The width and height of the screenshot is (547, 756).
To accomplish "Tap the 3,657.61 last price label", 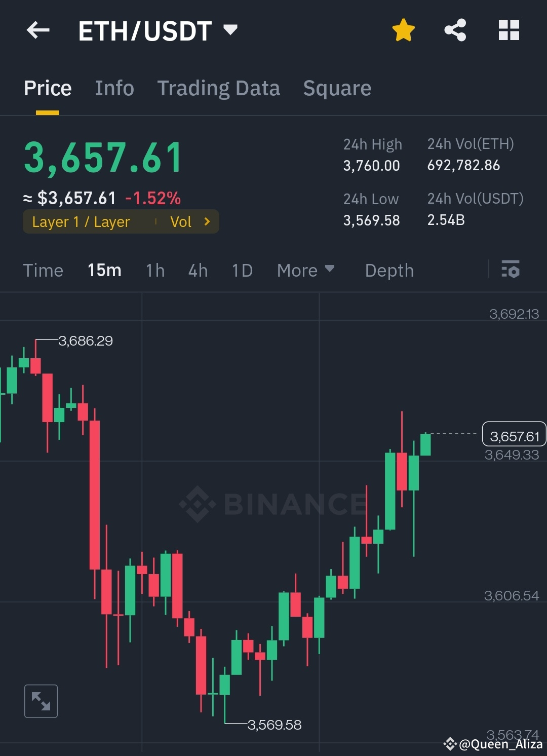I will (x=514, y=435).
